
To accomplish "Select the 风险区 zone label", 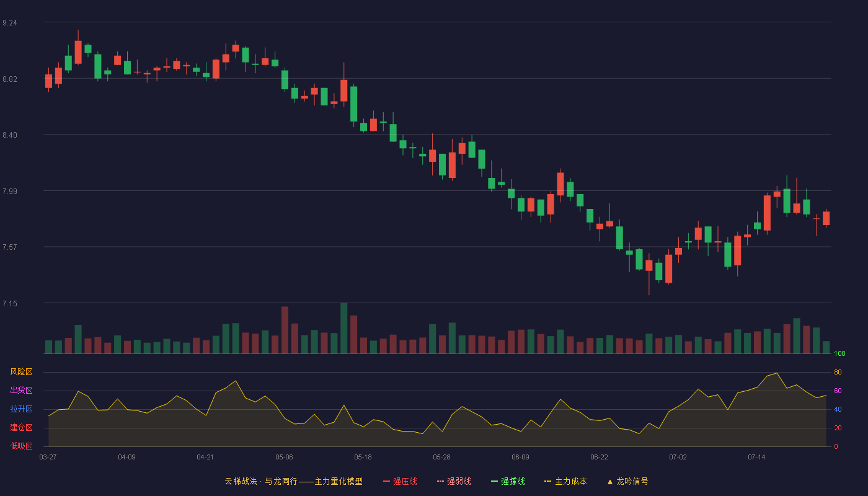I will click(21, 372).
